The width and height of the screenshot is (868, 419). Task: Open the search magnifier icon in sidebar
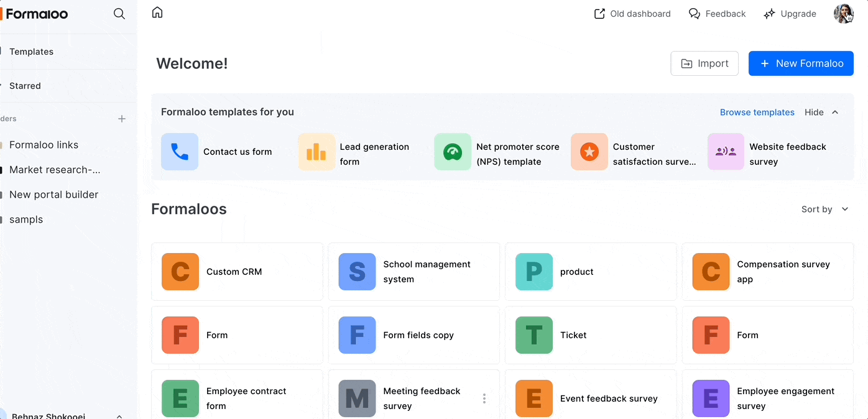pos(119,14)
